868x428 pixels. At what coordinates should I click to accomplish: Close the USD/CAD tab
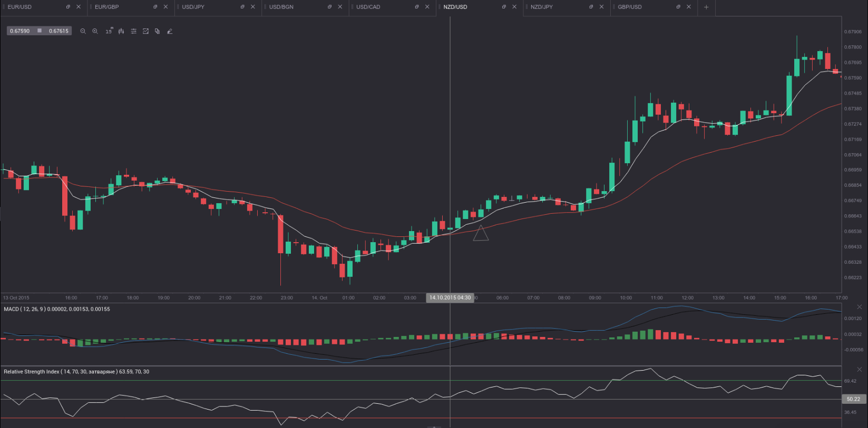click(x=427, y=7)
